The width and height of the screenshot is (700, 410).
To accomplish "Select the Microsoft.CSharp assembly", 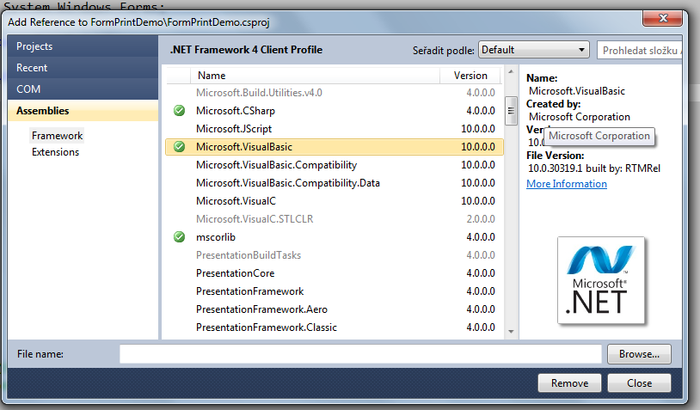I will coord(334,110).
